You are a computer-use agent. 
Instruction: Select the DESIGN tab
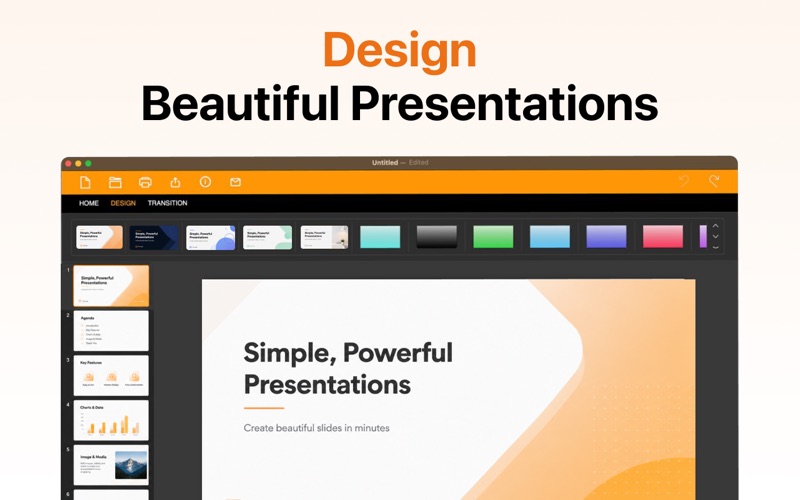click(123, 203)
